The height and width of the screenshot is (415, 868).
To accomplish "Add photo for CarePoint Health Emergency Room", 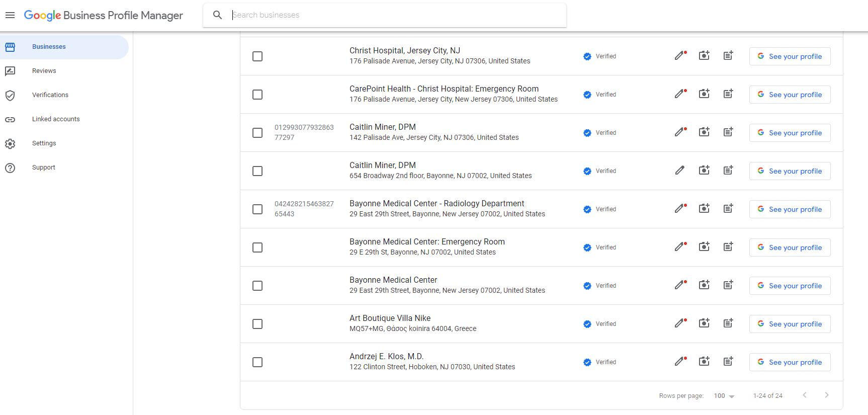I will (704, 94).
